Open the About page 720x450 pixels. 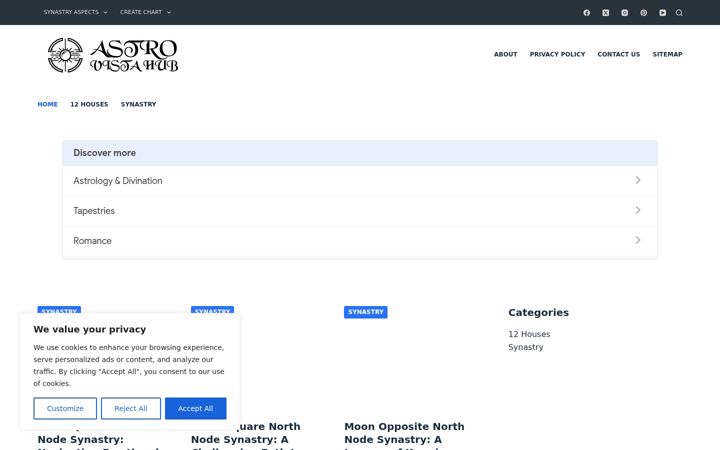click(x=506, y=54)
